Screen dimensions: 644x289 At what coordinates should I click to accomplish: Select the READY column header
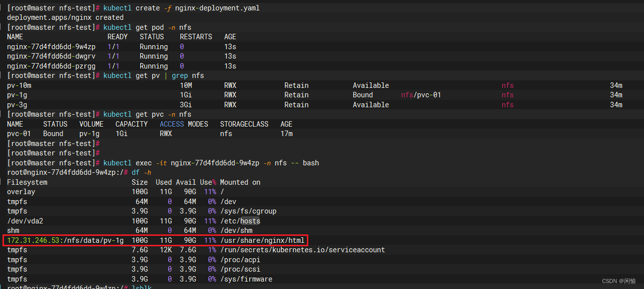pyautogui.click(x=117, y=37)
